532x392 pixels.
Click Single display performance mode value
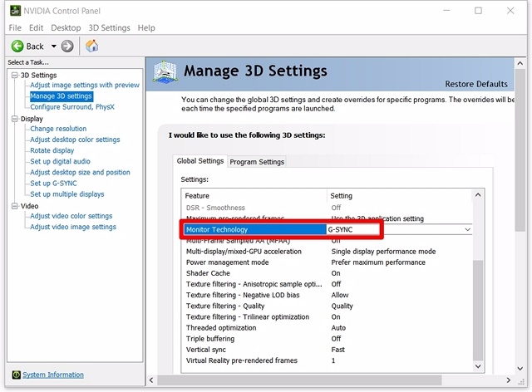click(383, 252)
